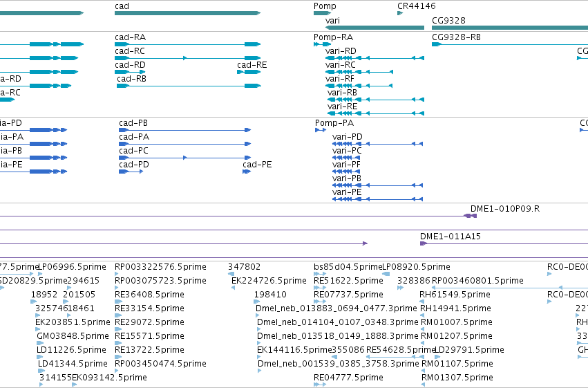588x388 pixels.
Task: Click the cad-PC protein label
Action: click(133, 151)
